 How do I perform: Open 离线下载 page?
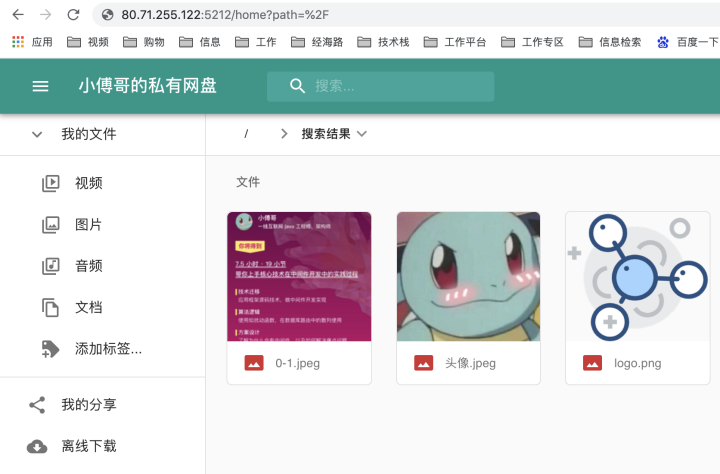pyautogui.click(x=89, y=446)
